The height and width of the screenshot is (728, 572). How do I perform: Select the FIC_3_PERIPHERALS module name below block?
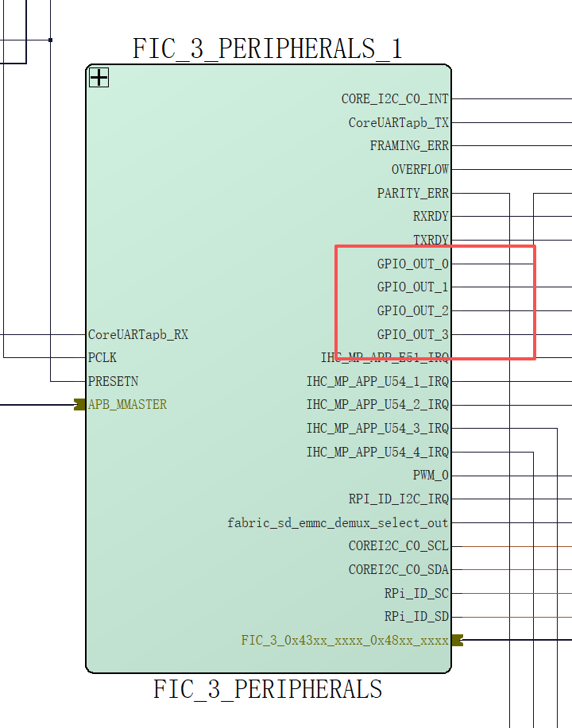(x=268, y=689)
